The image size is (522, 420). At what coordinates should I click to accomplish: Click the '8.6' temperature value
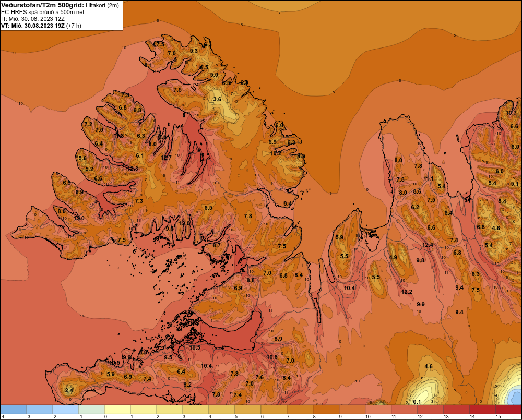pyautogui.click(x=417, y=191)
